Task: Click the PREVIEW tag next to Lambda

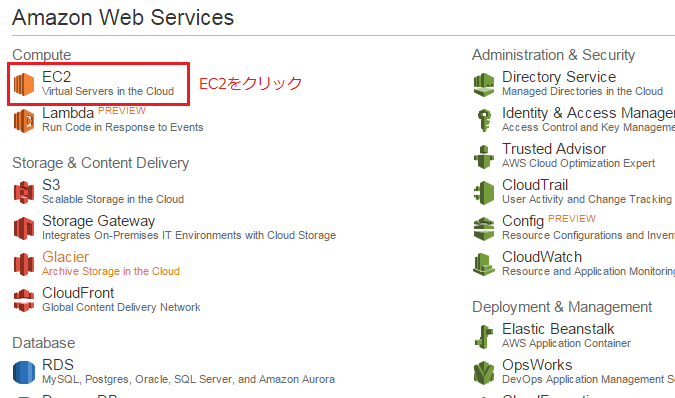Action: [122, 111]
